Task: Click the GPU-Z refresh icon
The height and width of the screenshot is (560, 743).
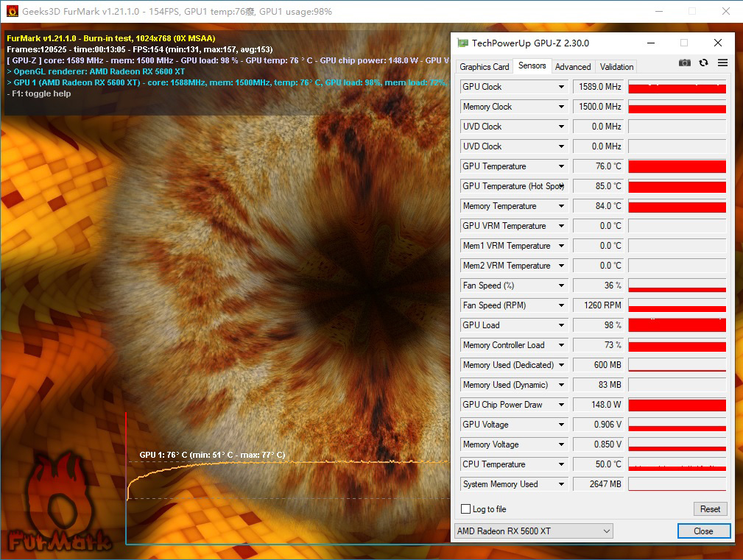Action: coord(704,63)
